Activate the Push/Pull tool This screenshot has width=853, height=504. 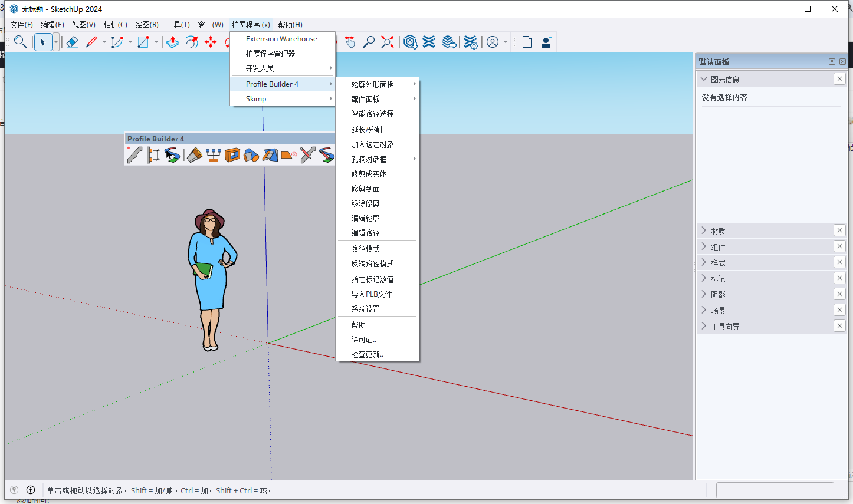click(x=173, y=42)
